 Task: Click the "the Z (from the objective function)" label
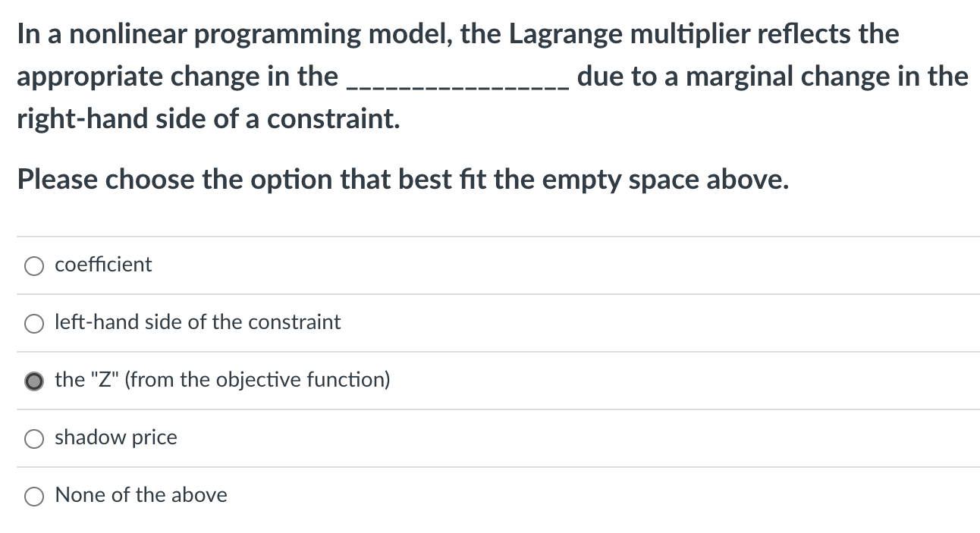point(222,380)
